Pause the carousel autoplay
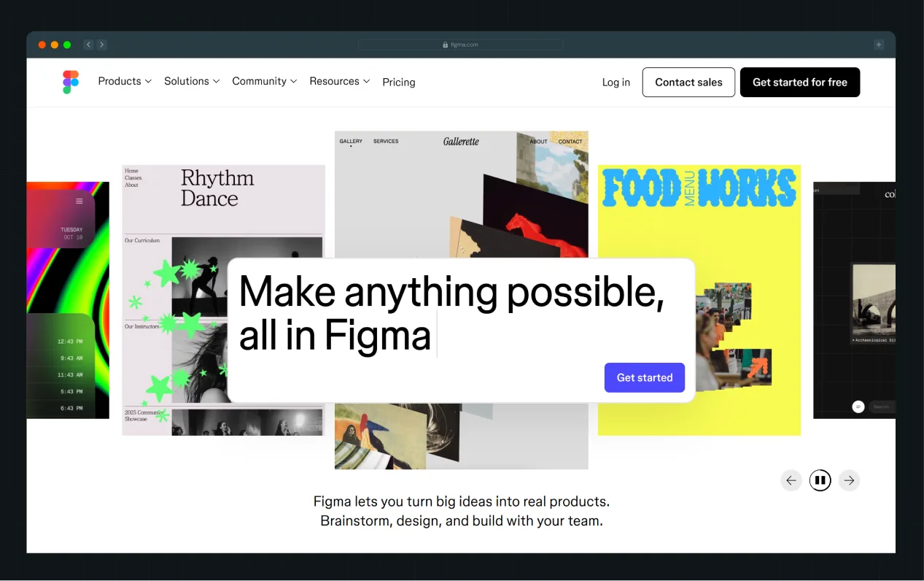 820,480
